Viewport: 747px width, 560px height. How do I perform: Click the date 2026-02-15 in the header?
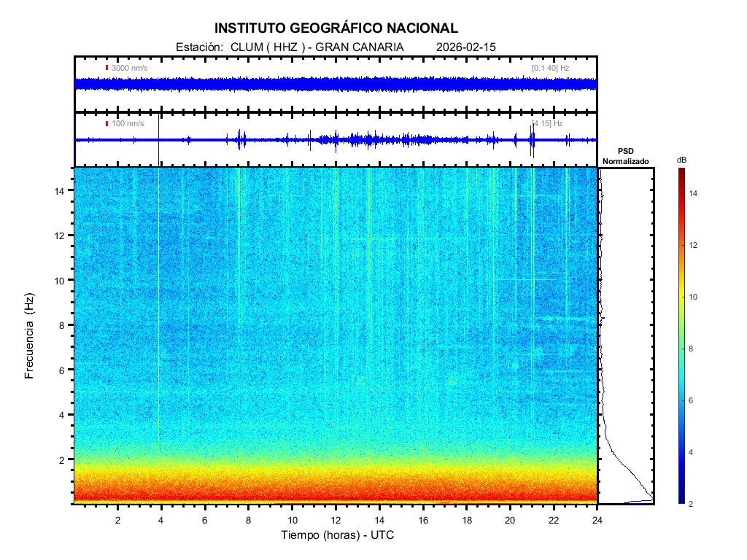[x=465, y=47]
